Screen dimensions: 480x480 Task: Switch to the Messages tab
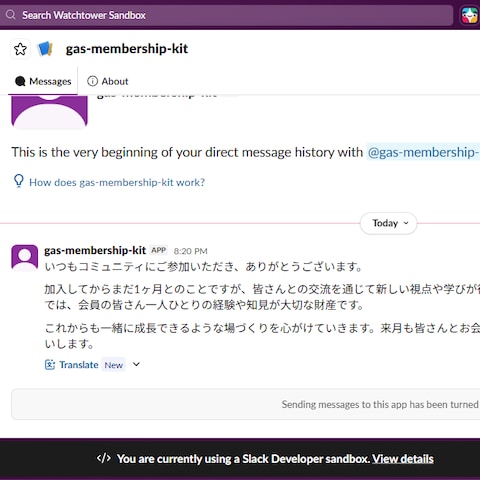coord(43,81)
